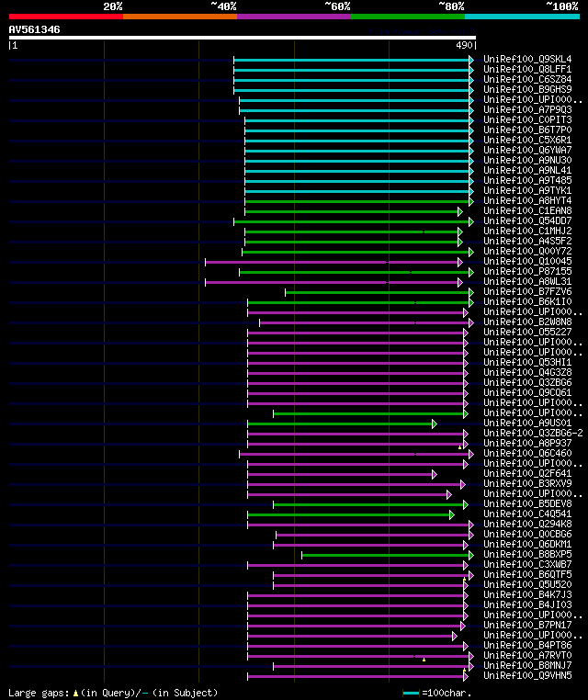Click the purple alignment bar for Q4G3Z8
588x700 pixels.
[x=357, y=373]
